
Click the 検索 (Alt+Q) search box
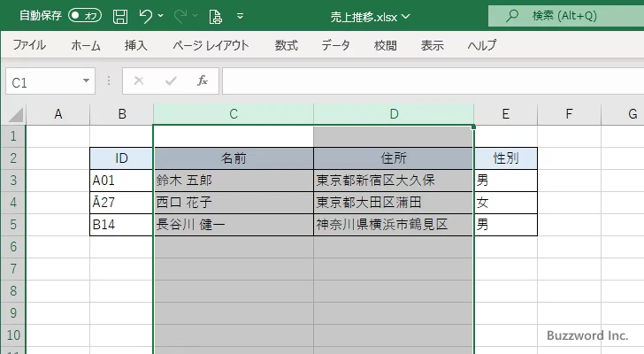pos(566,16)
